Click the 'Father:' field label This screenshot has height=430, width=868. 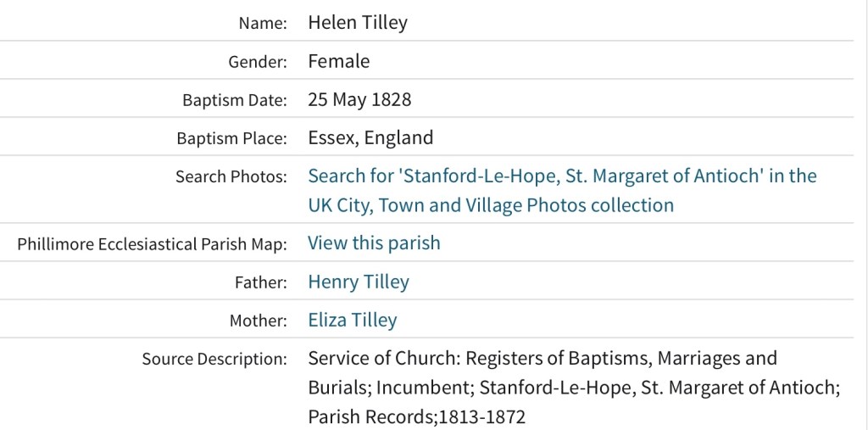(260, 283)
